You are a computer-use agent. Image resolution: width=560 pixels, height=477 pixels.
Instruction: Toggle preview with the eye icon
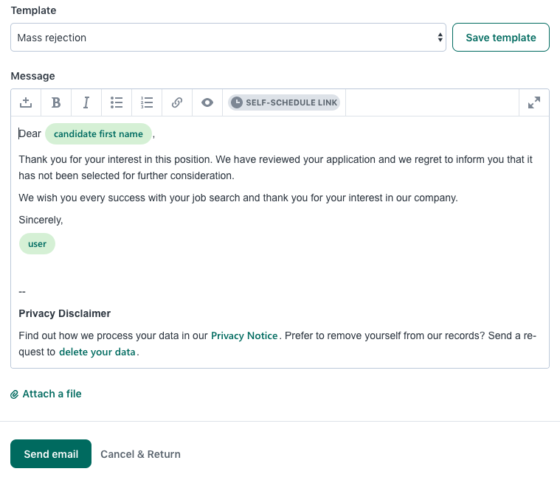[x=207, y=102]
